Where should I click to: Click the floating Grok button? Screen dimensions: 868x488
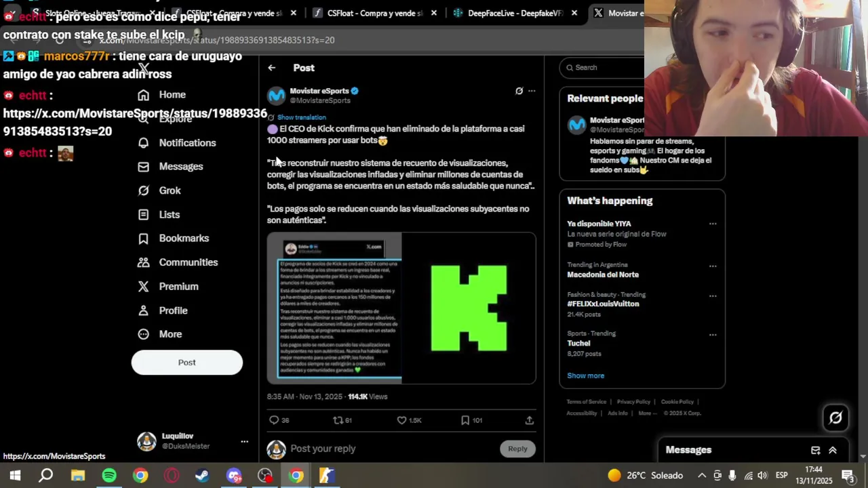tap(835, 418)
